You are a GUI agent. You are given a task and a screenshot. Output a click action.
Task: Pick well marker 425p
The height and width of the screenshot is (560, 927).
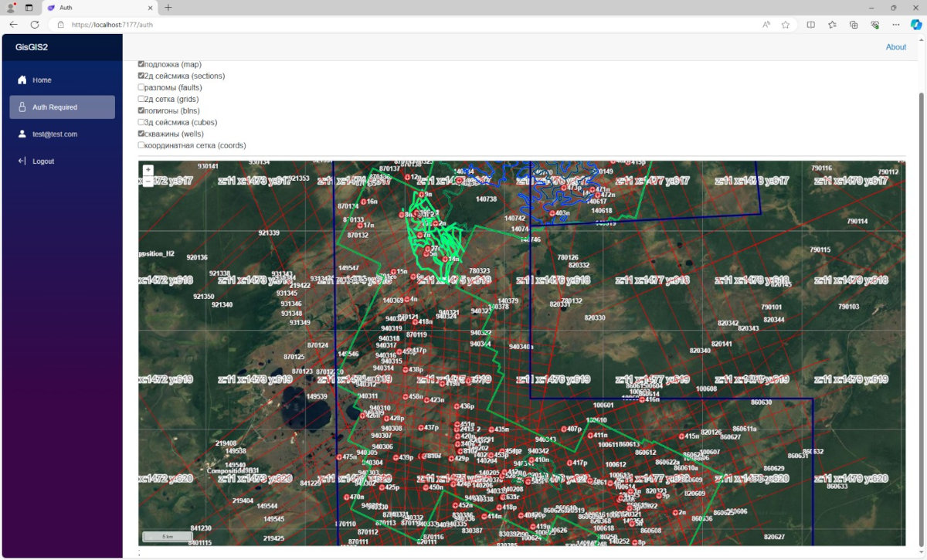point(381,487)
